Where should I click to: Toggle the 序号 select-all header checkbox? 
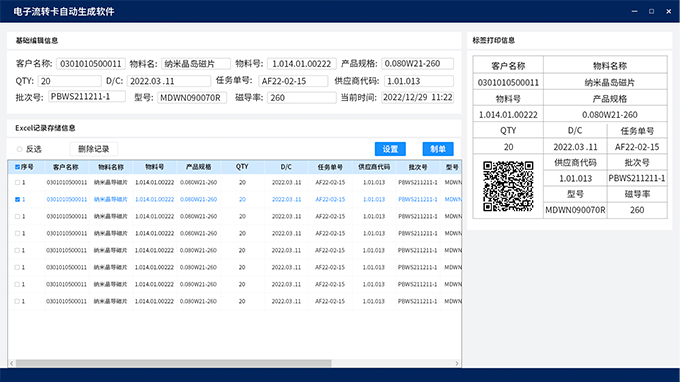[17, 167]
